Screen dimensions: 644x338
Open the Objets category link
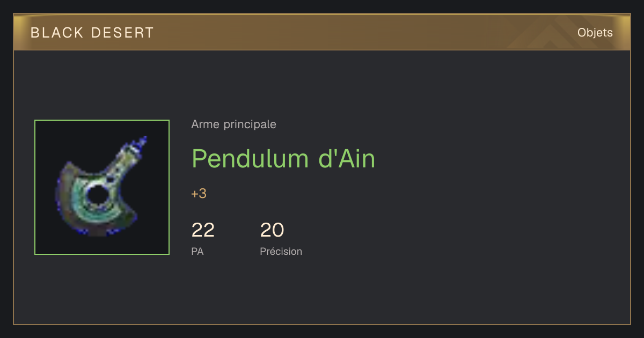pyautogui.click(x=595, y=33)
